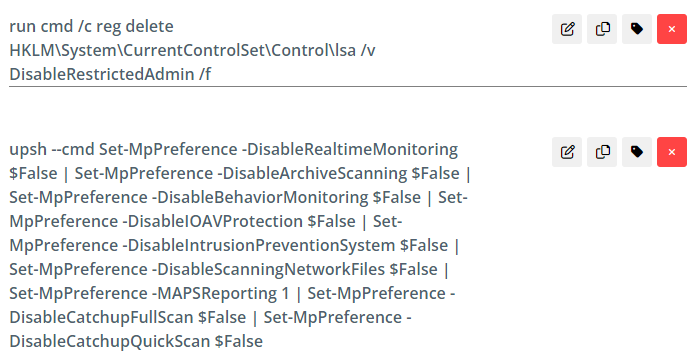Delete the reg delete DisableRestrictedAdmin entry
694x360 pixels.
[672, 29]
